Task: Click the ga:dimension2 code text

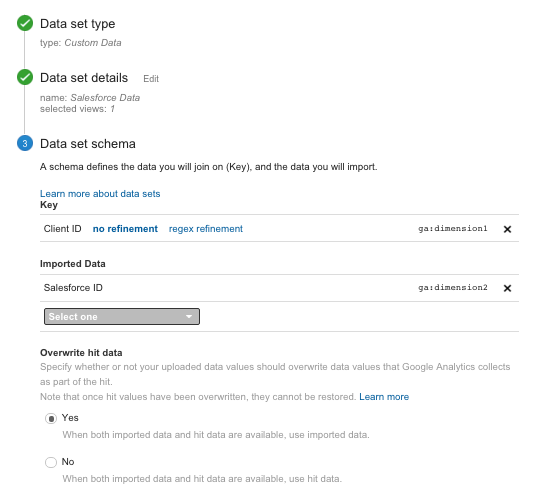Action: pos(453,287)
